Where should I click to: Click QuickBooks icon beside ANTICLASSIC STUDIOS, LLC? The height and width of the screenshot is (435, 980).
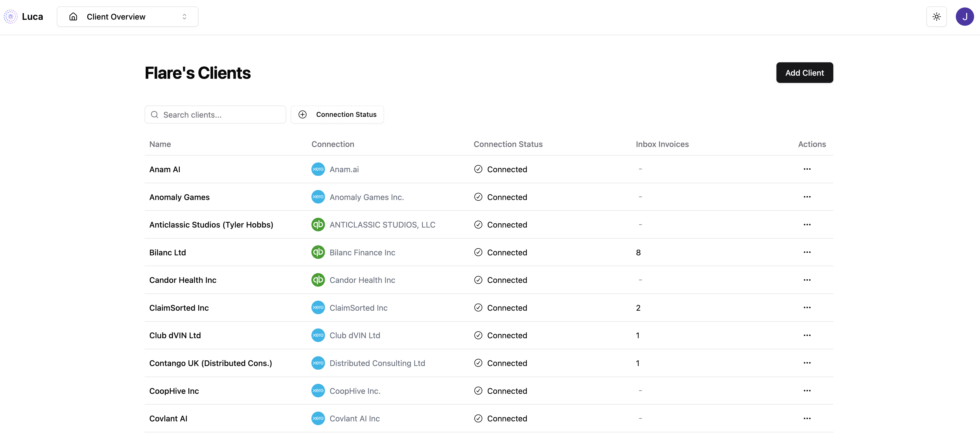[x=318, y=224]
